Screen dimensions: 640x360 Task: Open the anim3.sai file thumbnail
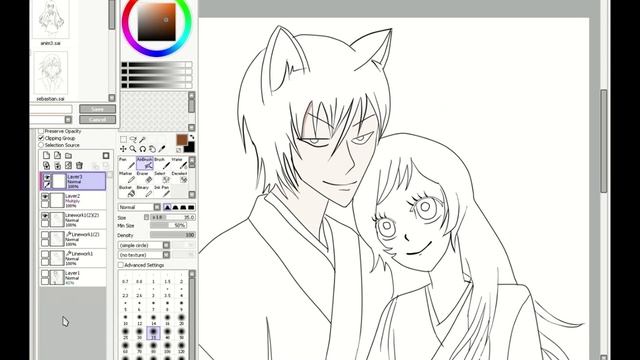tap(51, 20)
